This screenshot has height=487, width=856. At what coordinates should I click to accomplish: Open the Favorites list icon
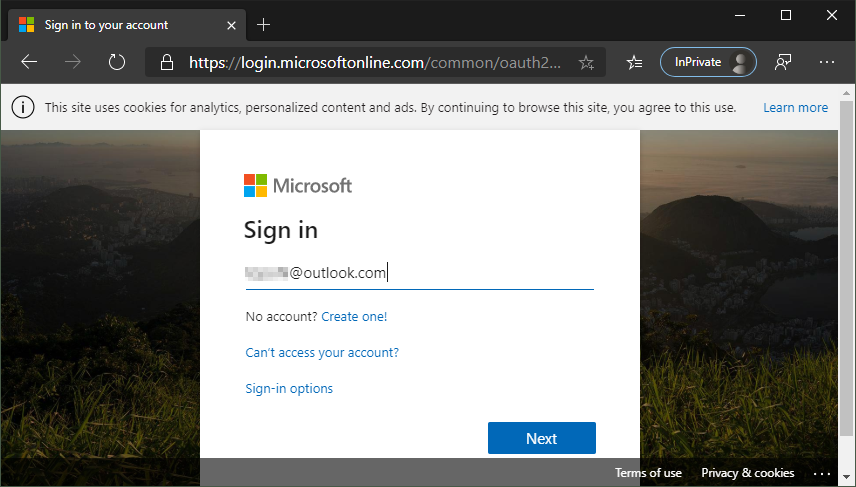pos(634,62)
